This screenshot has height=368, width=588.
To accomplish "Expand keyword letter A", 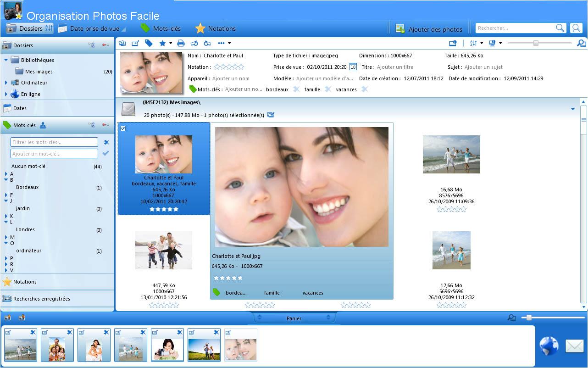I will [x=6, y=174].
